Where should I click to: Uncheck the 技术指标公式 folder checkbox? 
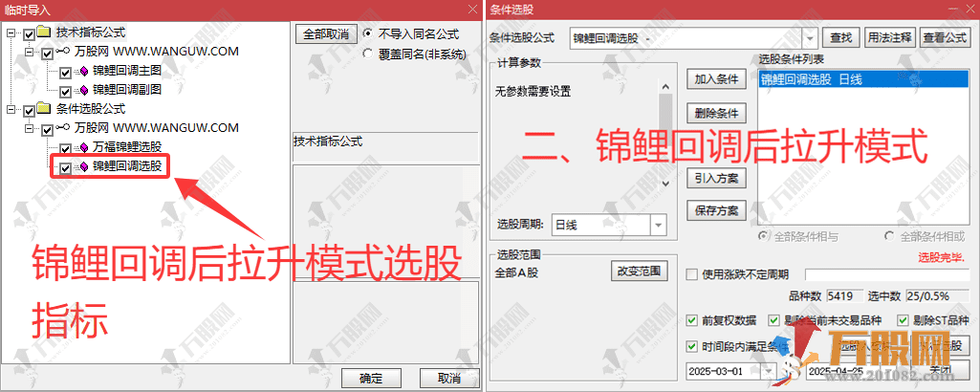click(29, 33)
